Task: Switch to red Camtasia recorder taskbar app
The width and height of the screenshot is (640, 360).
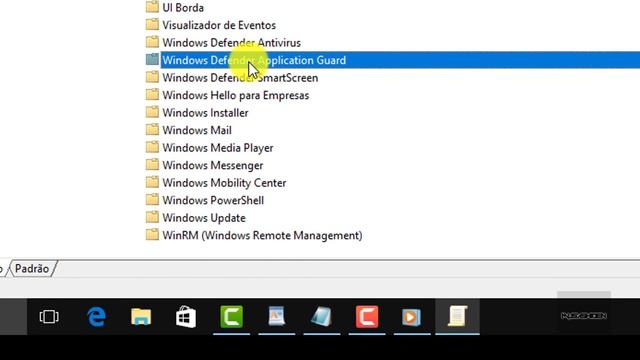Action: (x=367, y=316)
